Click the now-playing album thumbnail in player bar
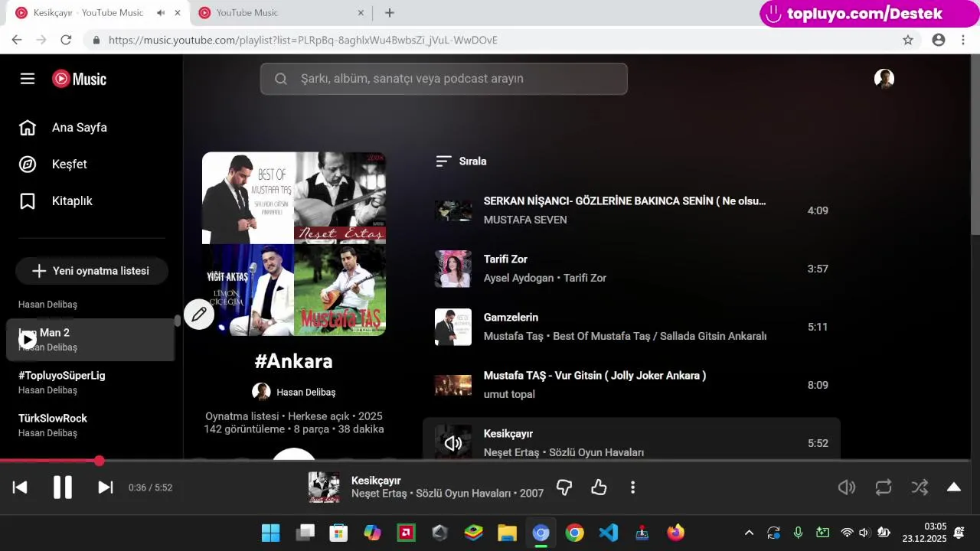 324,487
